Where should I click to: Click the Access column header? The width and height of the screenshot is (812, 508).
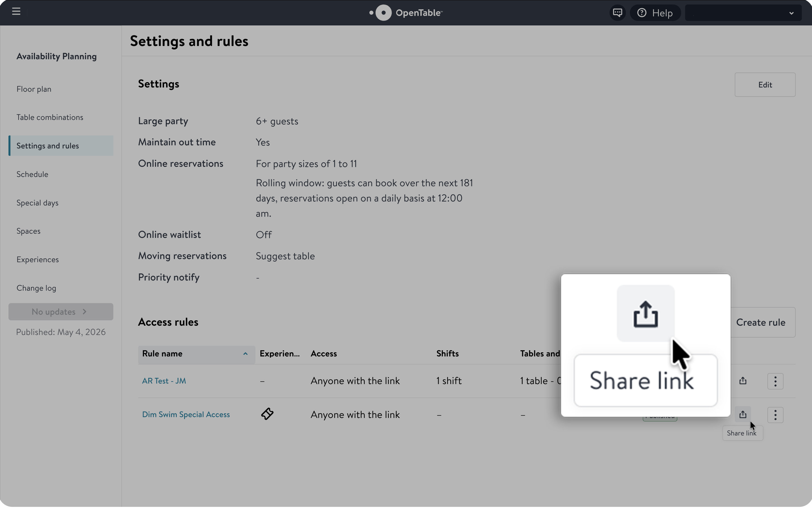click(x=323, y=353)
